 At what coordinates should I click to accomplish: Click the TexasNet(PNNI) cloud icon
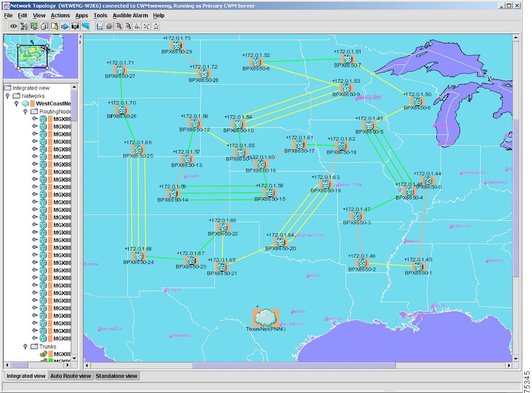point(266,318)
